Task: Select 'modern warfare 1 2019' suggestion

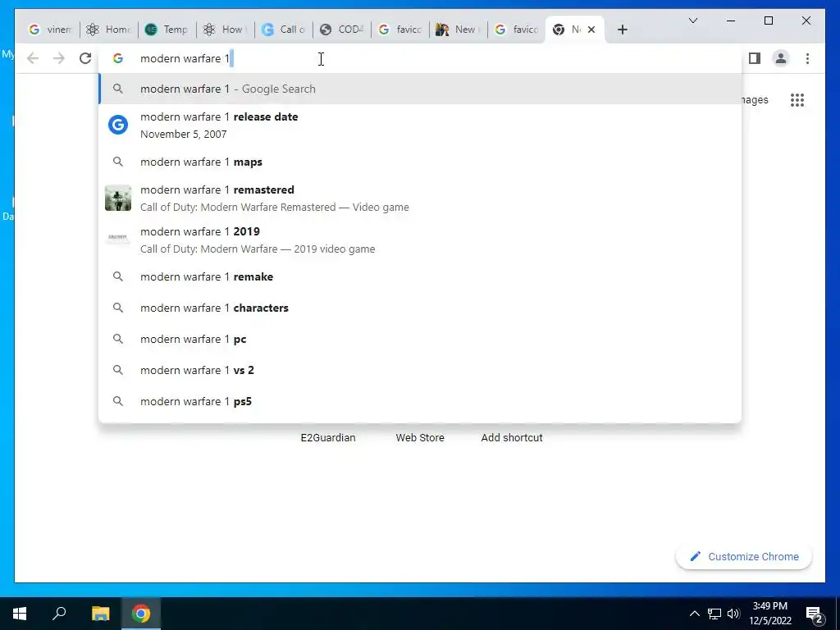Action: [x=420, y=240]
